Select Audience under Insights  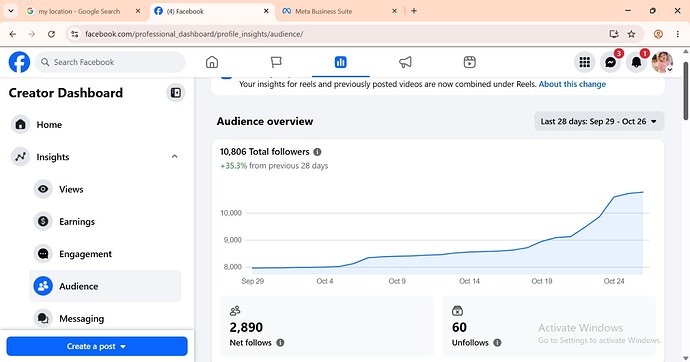tap(106, 286)
